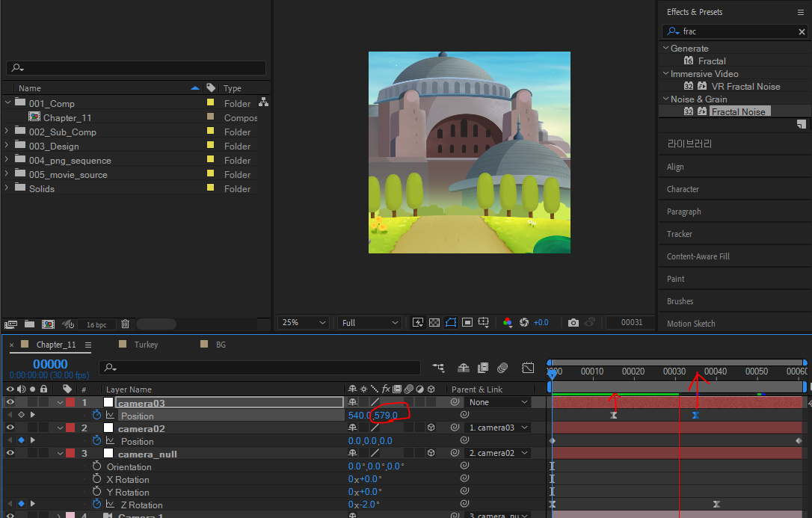Open the Content-Aware Fill panel
This screenshot has height=518, width=812.
click(x=698, y=256)
